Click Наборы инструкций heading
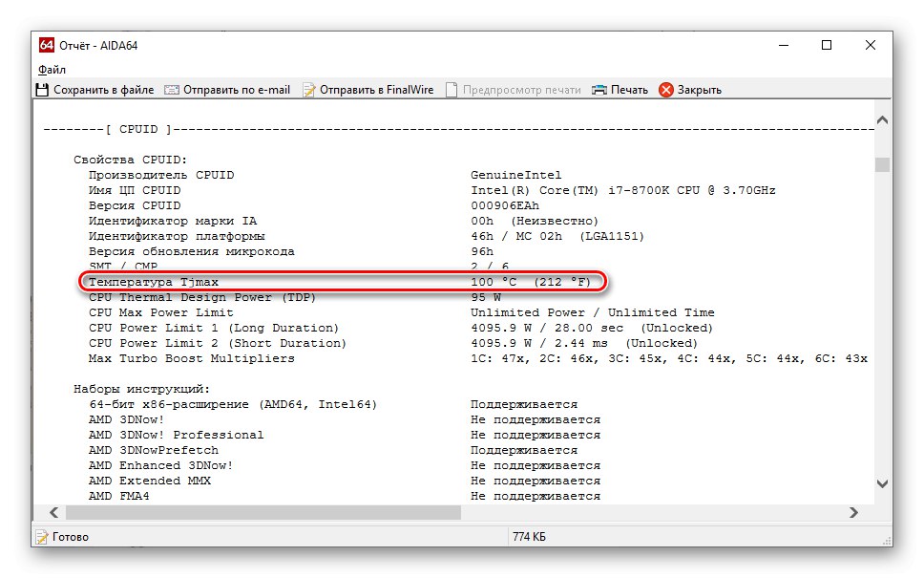The width and height of the screenshot is (924, 578). [x=141, y=389]
